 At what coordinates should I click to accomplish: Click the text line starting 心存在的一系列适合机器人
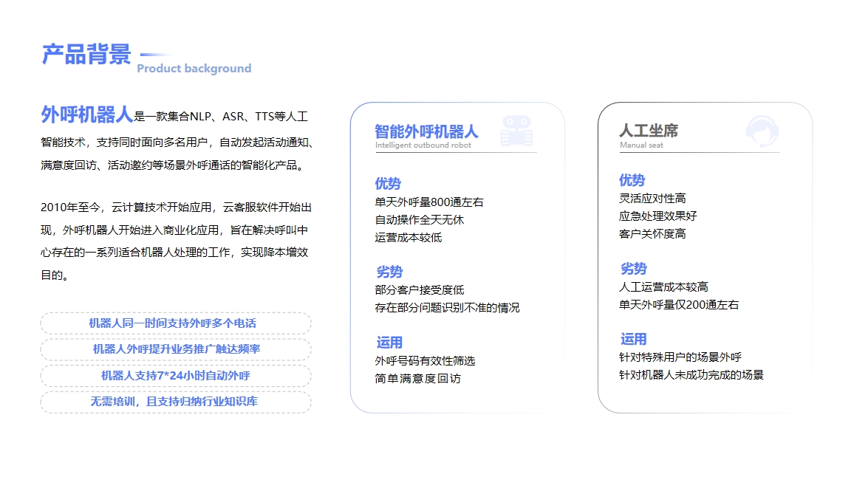(x=174, y=253)
